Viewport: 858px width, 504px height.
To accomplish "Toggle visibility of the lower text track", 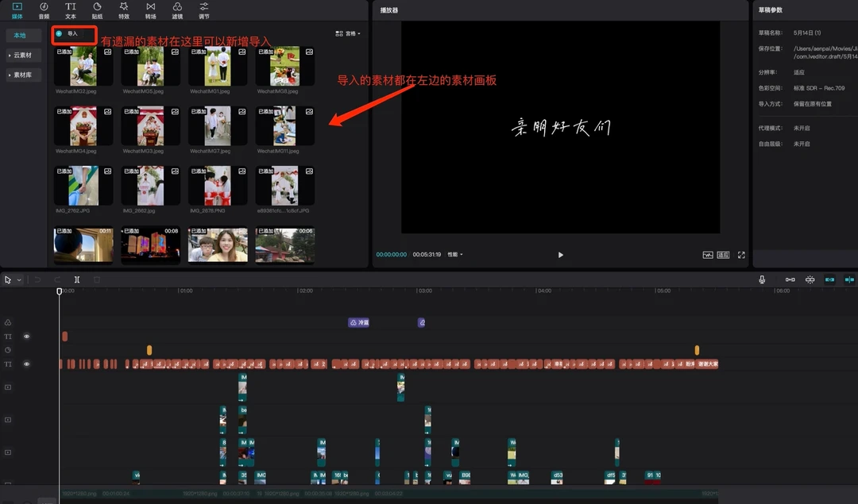I will [x=26, y=364].
